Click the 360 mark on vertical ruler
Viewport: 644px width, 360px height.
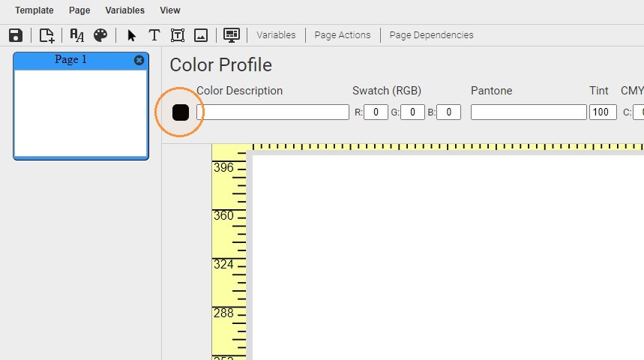pos(223,216)
